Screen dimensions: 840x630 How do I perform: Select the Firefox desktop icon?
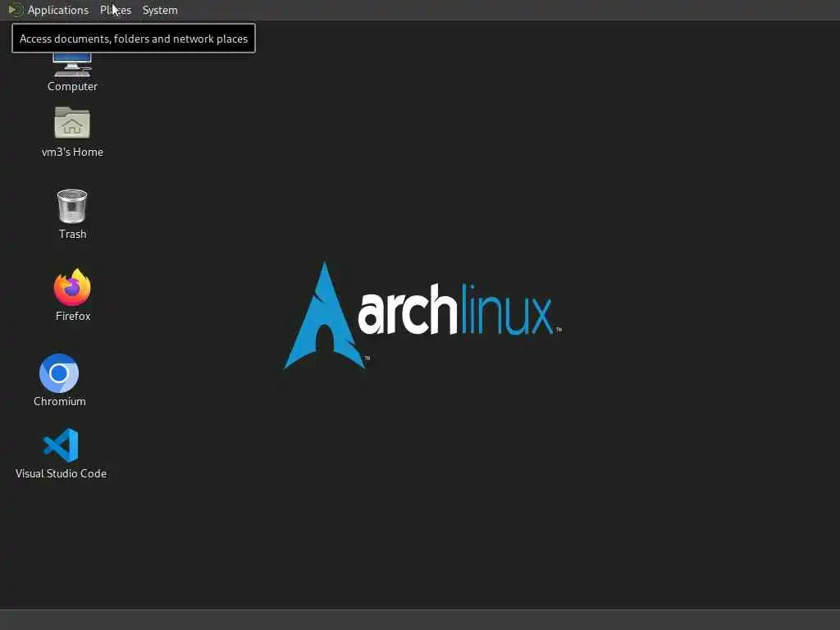pyautogui.click(x=72, y=287)
